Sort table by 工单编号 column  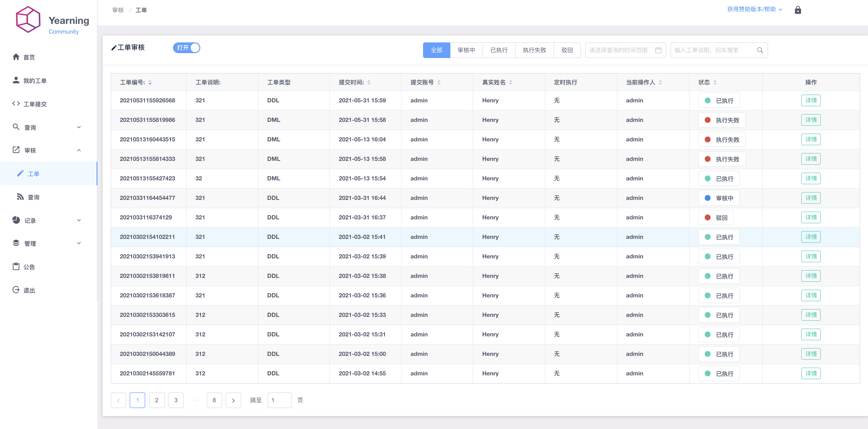coord(150,82)
